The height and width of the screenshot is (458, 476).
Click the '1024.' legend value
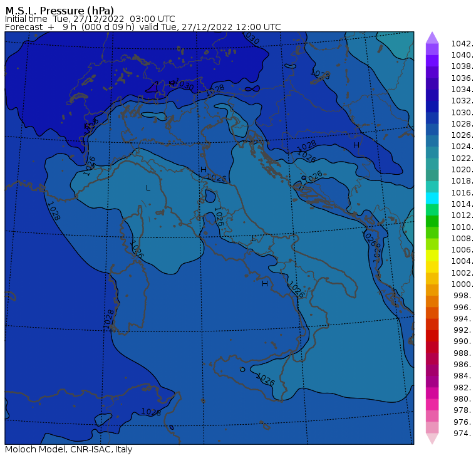[462, 147]
